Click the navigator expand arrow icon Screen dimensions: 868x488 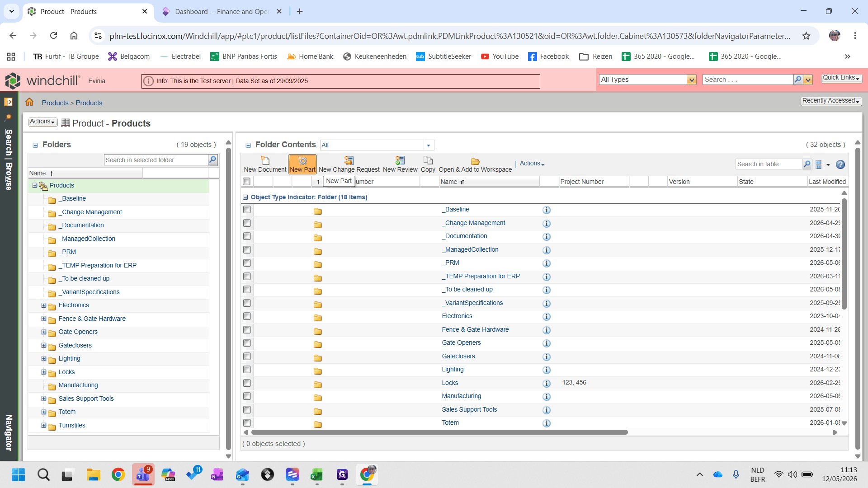click(8, 102)
